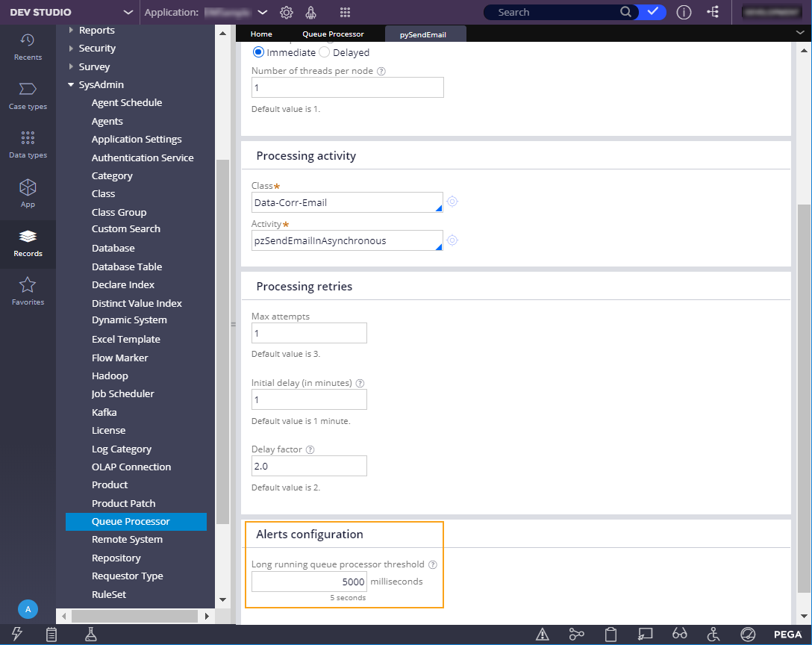
Task: Open Kafka record type
Action: click(104, 412)
